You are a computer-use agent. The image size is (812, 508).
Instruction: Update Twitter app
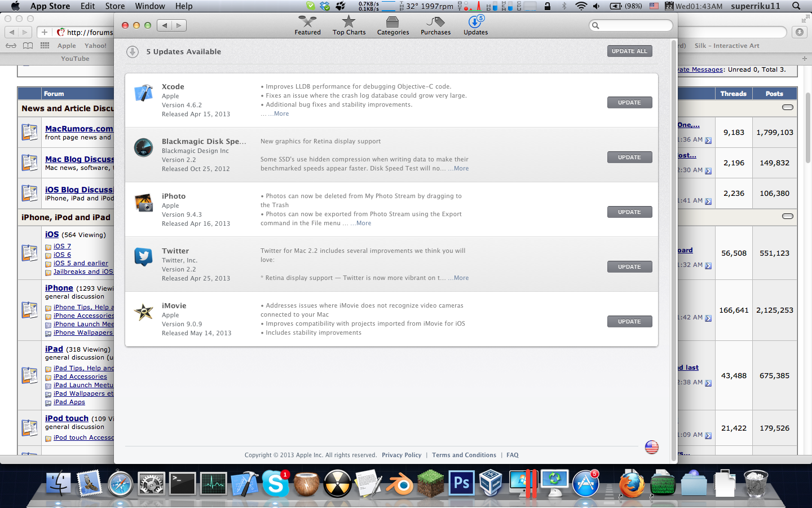(x=629, y=267)
